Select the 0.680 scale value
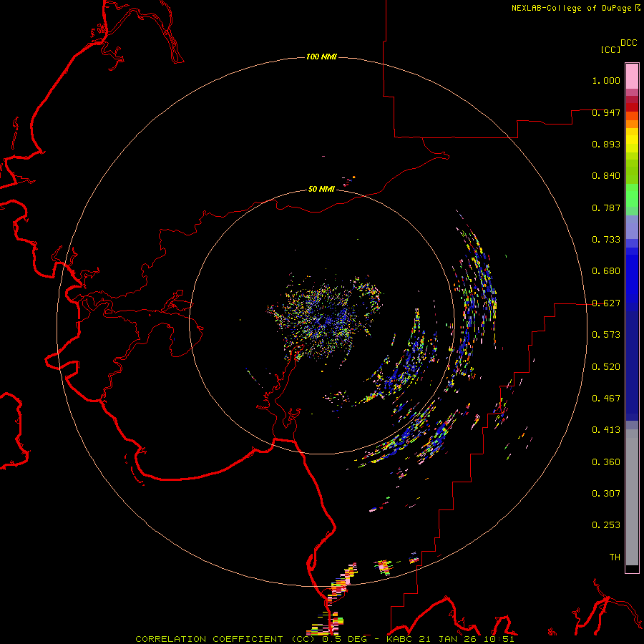Screen dimensions: 644x644 click(x=606, y=271)
